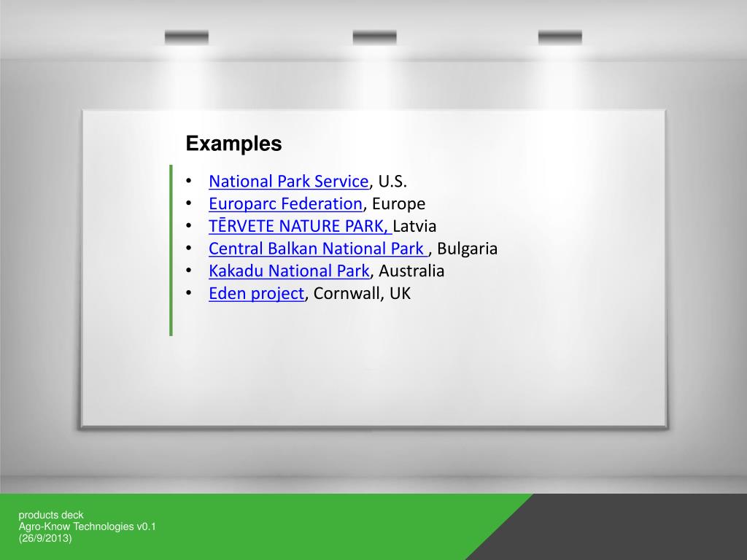Click the 'products deck' footer text
The height and width of the screenshot is (560, 747).
pos(51,515)
